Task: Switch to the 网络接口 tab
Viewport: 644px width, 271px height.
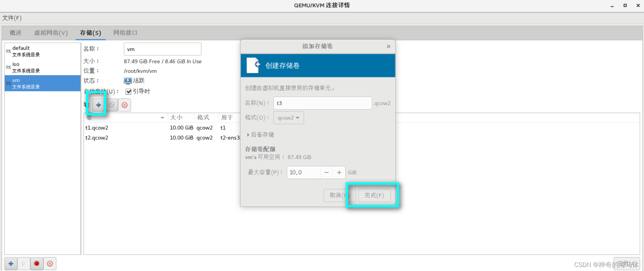Action: [x=125, y=33]
